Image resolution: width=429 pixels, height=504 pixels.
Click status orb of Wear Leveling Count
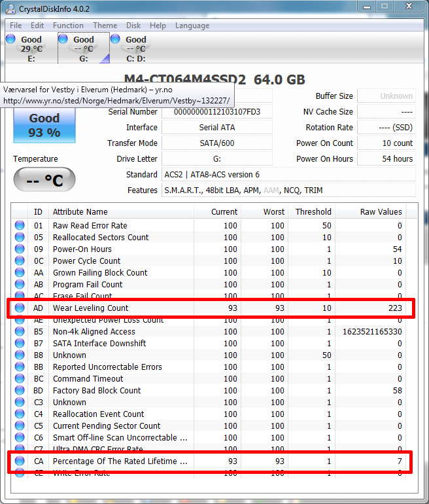pos(20,308)
